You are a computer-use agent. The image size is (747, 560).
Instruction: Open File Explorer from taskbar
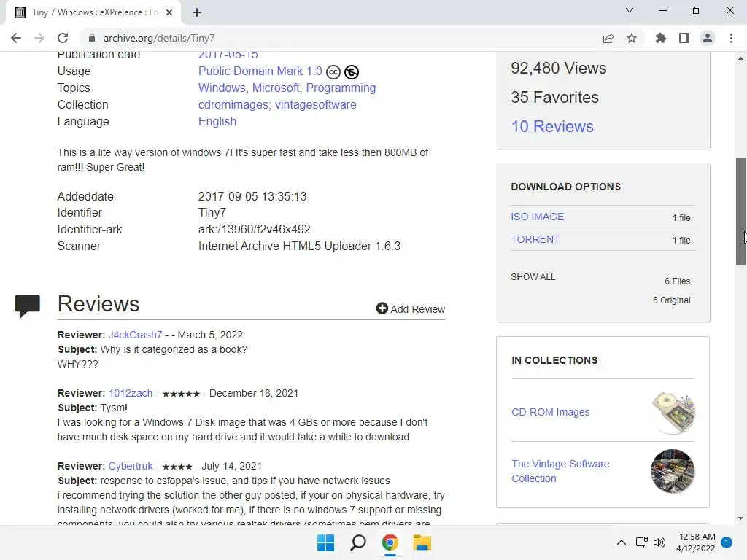[422, 542]
